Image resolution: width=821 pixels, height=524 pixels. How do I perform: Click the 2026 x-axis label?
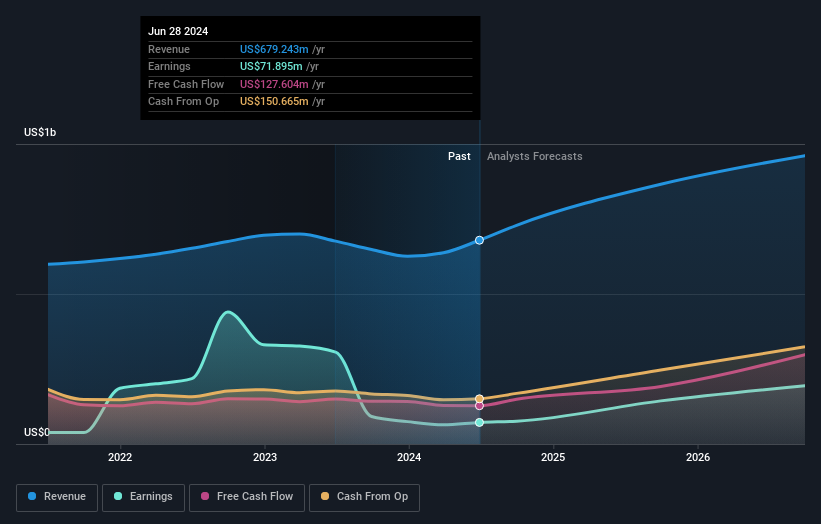[698, 457]
